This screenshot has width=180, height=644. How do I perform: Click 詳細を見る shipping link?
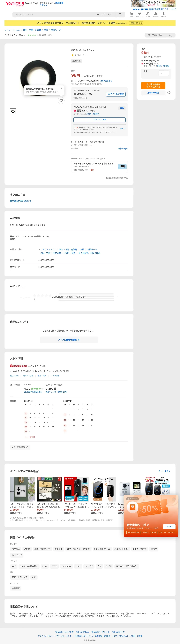[123, 149]
